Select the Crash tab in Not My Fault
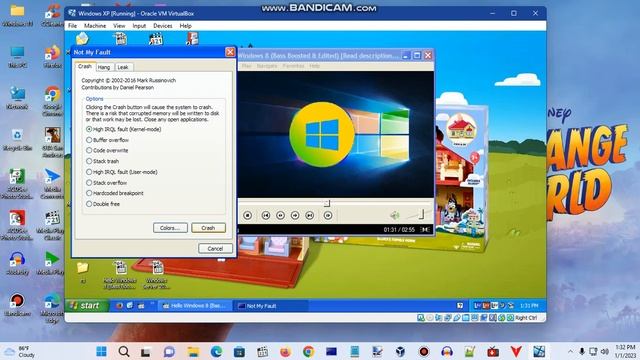The image size is (640, 360). tap(85, 66)
